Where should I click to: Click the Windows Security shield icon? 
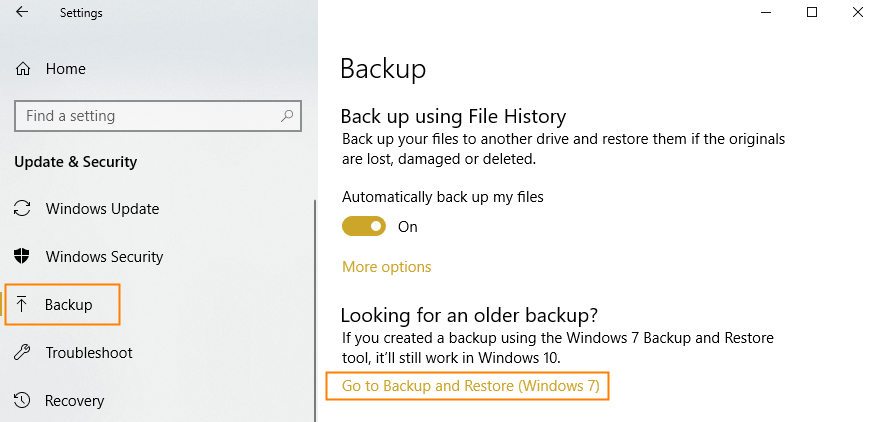tap(22, 256)
